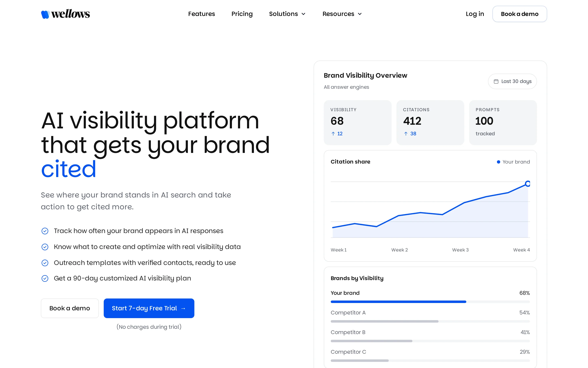This screenshot has width=588, height=368.
Task: Click the Your brand 68% progress bar
Action: [x=430, y=302]
